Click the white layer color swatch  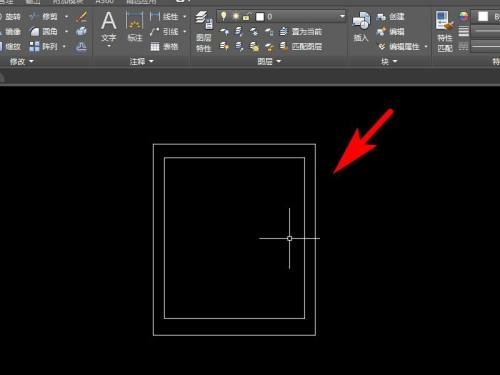(x=260, y=16)
